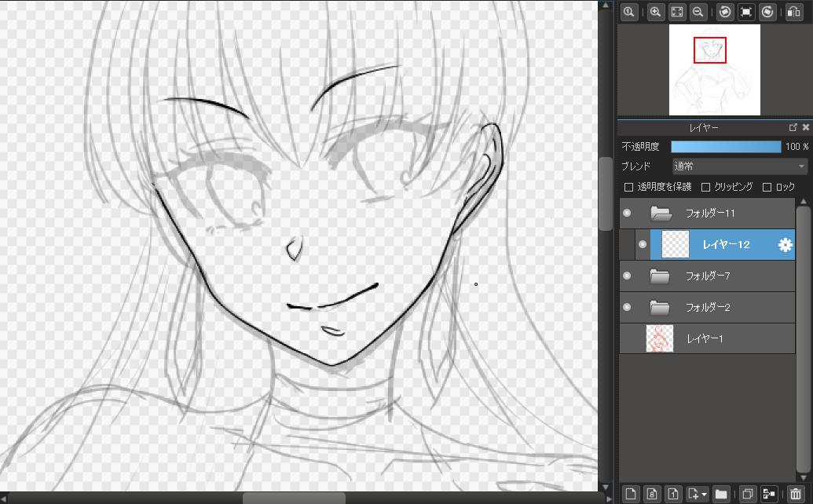The image size is (813, 504).
Task: Duplicate the current layer
Action: (748, 494)
